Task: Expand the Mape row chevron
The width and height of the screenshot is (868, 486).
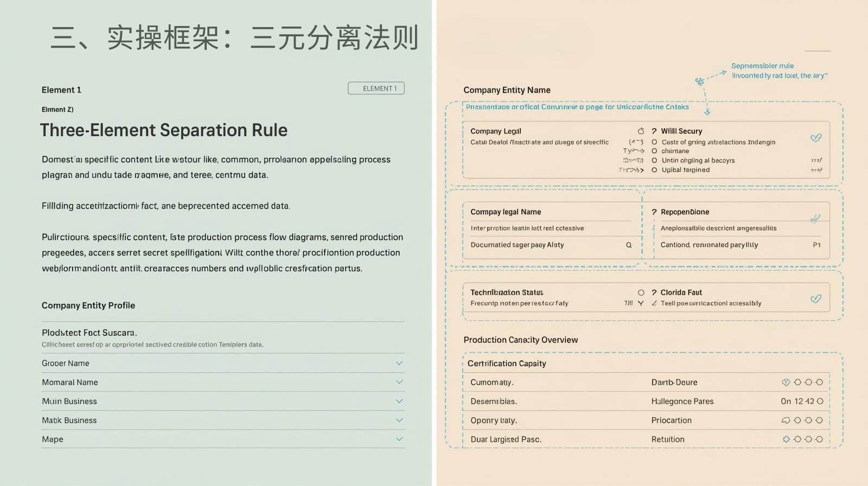Action: point(399,439)
